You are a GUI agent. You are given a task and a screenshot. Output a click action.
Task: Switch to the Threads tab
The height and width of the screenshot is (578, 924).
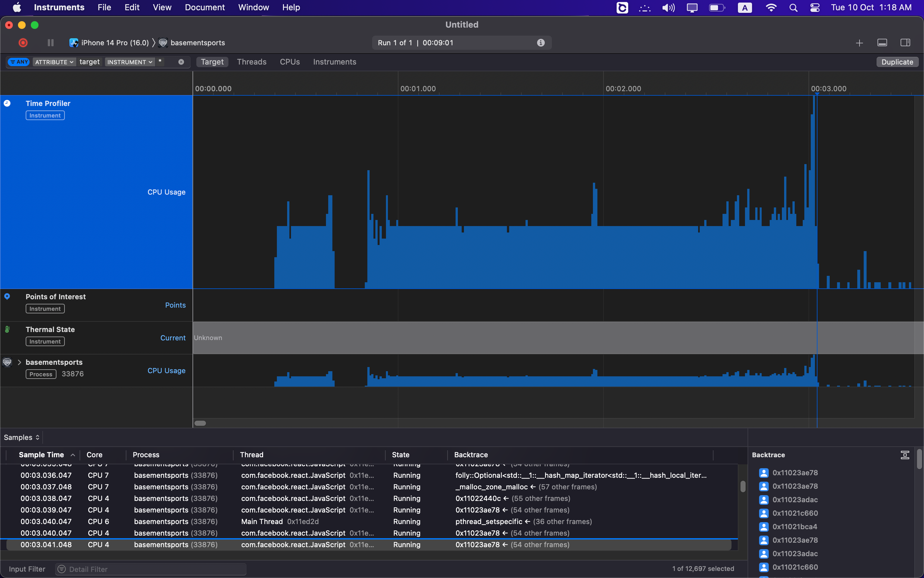coord(252,62)
